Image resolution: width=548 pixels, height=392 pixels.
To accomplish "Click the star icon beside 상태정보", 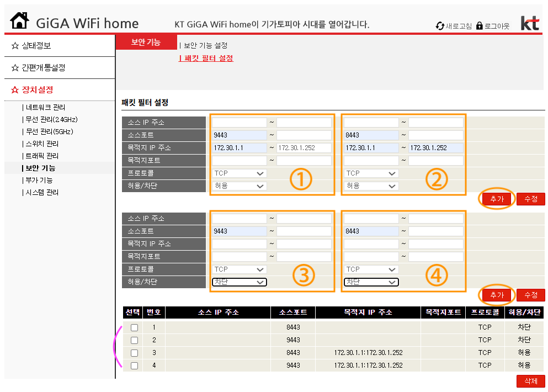I will coord(15,46).
